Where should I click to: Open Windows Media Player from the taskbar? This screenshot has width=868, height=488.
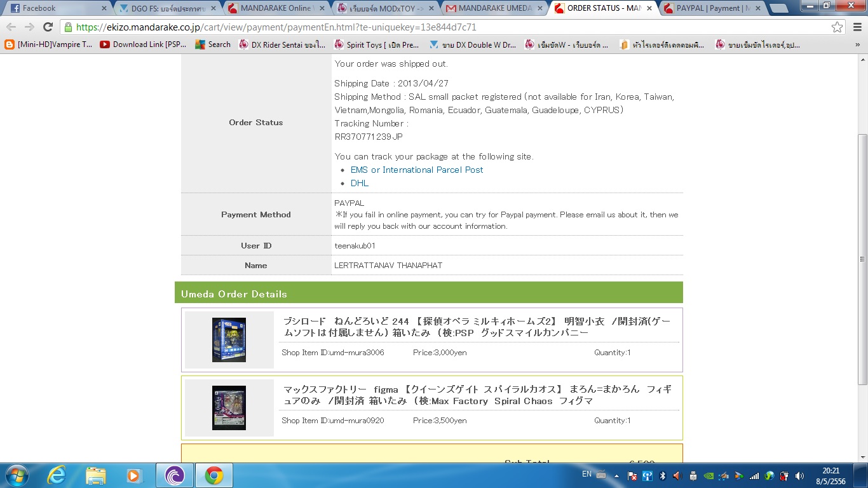tap(134, 475)
